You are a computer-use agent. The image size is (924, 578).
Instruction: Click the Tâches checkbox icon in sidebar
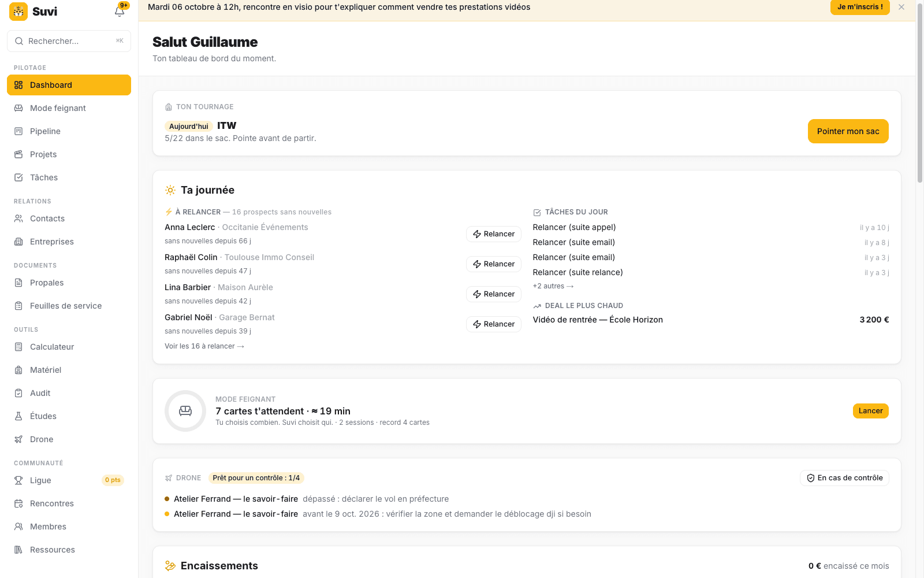click(18, 177)
